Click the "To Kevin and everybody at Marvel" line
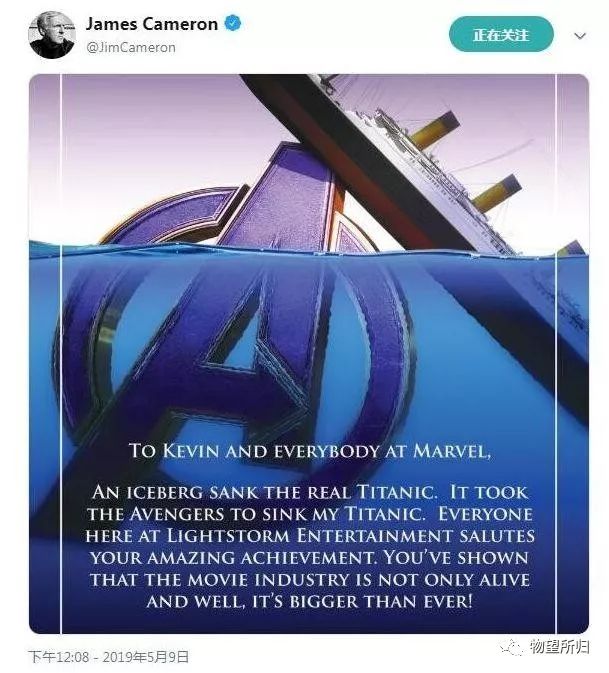609x673 pixels. pos(309,451)
